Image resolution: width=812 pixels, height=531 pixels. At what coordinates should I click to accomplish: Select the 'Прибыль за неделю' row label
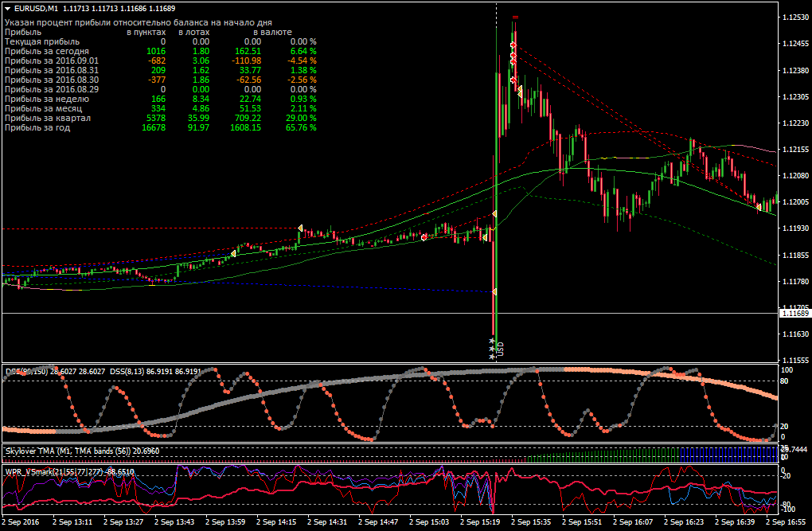47,99
